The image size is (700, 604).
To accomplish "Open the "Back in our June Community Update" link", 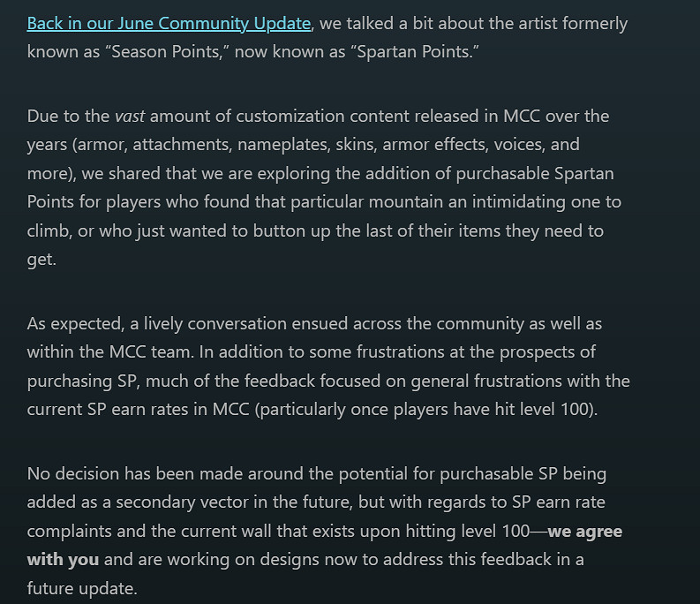I will pyautogui.click(x=169, y=23).
